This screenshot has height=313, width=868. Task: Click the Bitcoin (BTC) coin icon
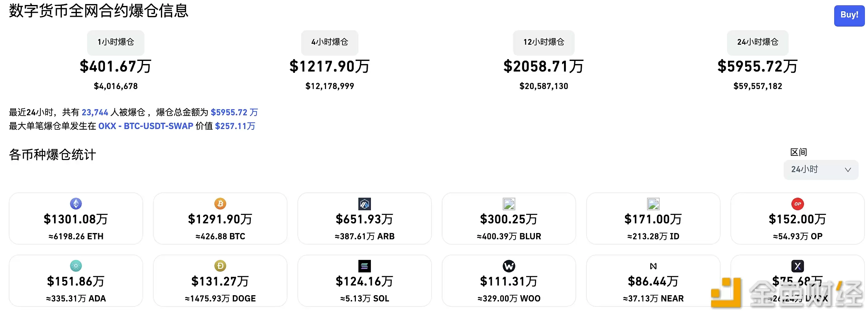coord(220,203)
